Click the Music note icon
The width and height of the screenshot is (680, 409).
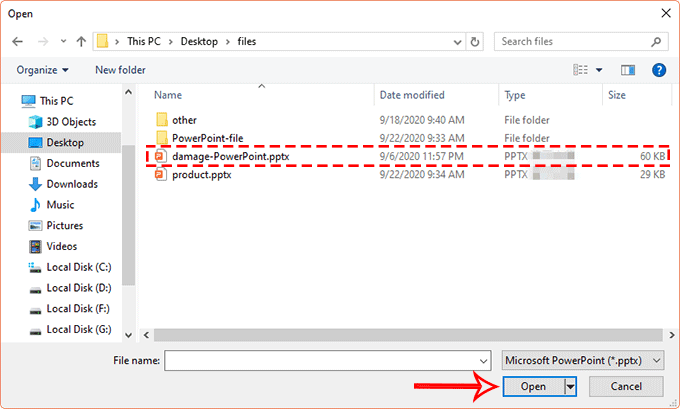pyautogui.click(x=35, y=205)
